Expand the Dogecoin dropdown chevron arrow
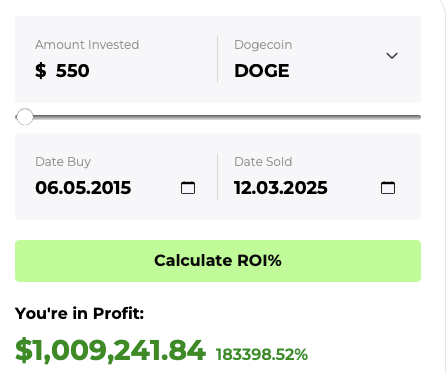The height and width of the screenshot is (374, 446). point(392,56)
